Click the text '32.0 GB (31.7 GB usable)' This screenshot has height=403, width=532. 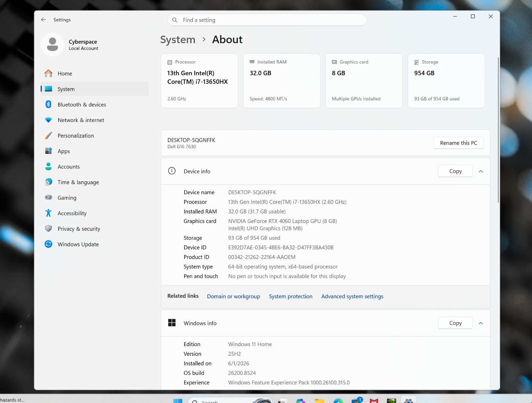(257, 211)
